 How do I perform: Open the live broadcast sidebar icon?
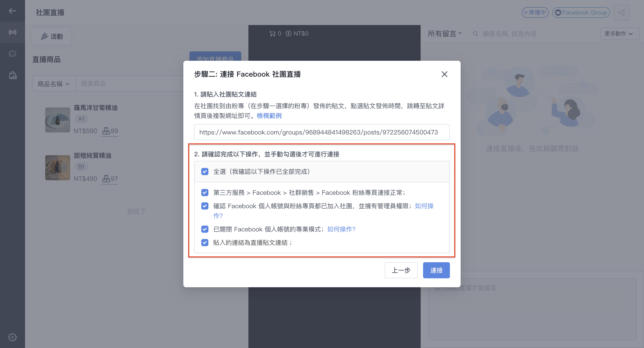tap(13, 32)
